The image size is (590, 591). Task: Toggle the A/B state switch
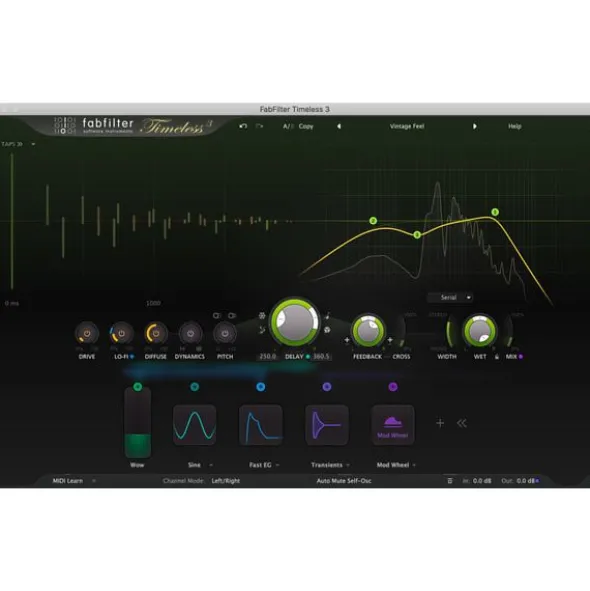[x=287, y=126]
